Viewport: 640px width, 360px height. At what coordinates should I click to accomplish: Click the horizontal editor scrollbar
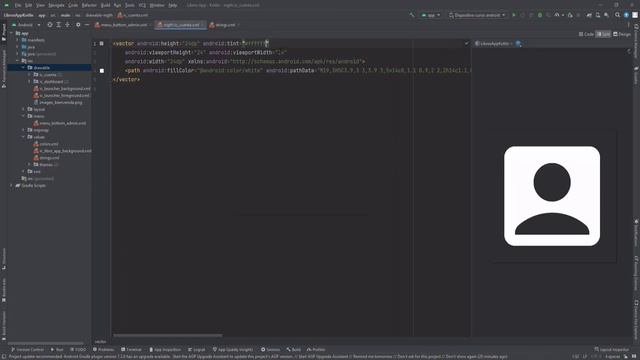168,336
